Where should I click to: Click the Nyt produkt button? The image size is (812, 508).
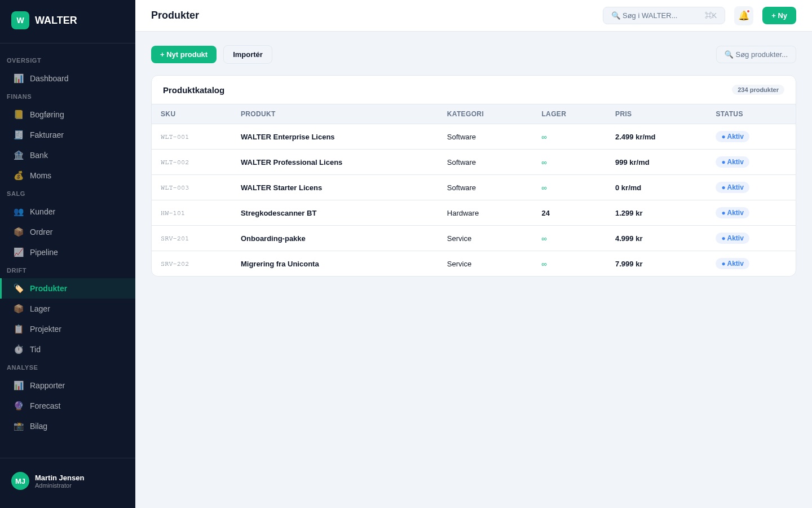(x=184, y=55)
